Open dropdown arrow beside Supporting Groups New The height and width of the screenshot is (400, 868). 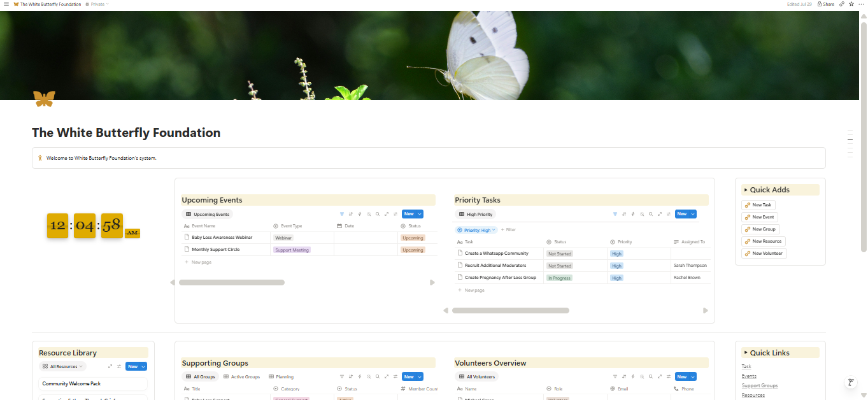[420, 376]
